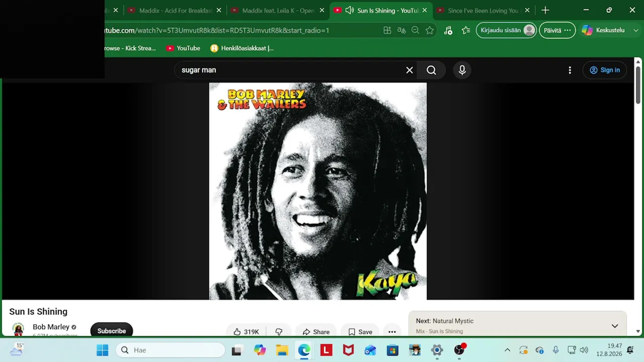Open Bob Marley channel avatar

click(x=18, y=330)
